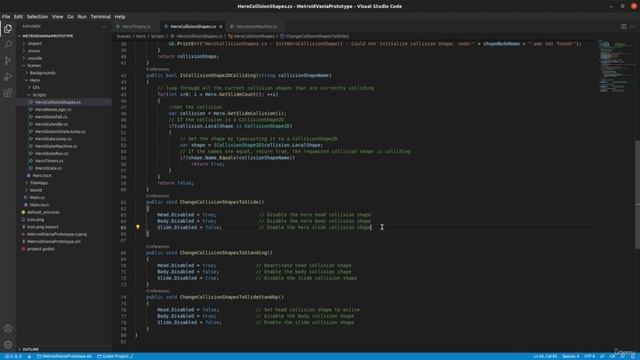Open the Go menu
Screen dimensions: 640x360
[70, 17]
